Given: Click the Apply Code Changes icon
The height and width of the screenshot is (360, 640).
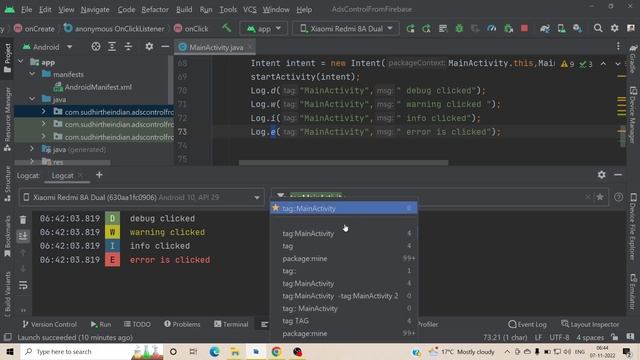Looking at the screenshot, I should [x=426, y=29].
